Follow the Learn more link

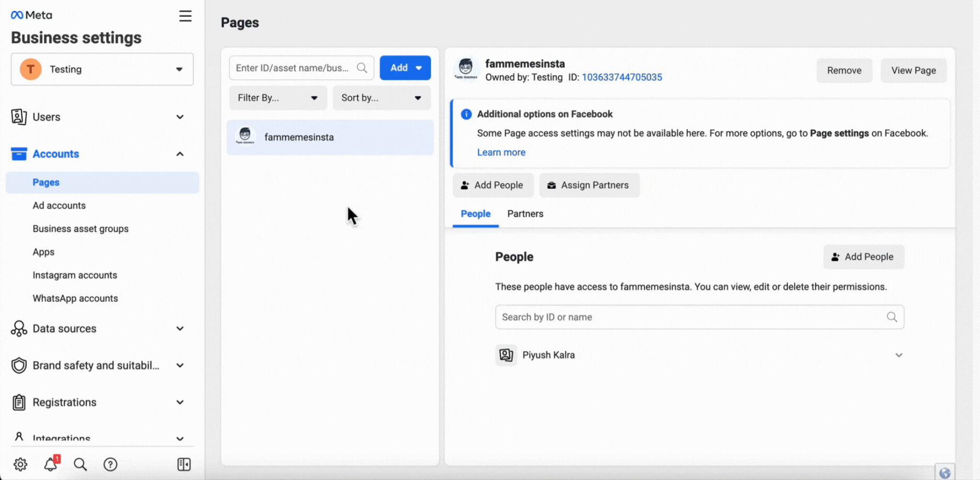click(x=501, y=152)
